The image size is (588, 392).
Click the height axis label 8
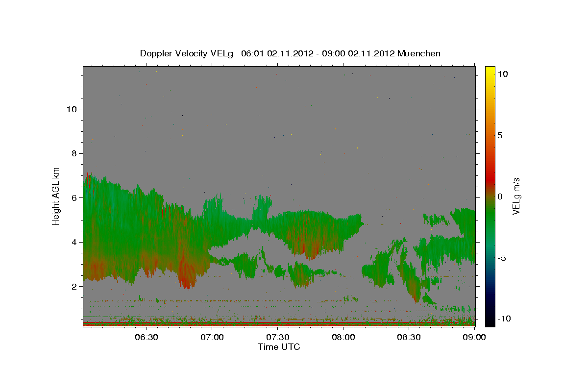[x=74, y=153]
